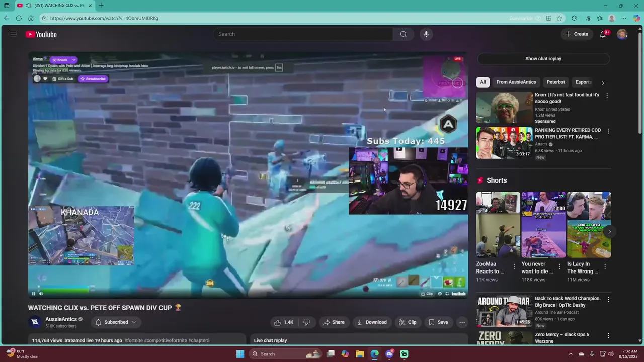The image size is (644, 362).
Task: Reload the browser page
Action: pos(19,18)
